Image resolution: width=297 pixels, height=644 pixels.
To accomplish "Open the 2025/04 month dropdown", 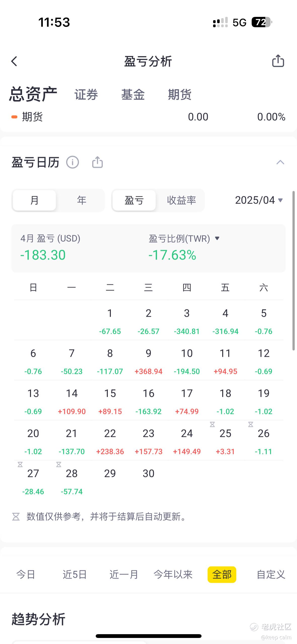I will 259,200.
